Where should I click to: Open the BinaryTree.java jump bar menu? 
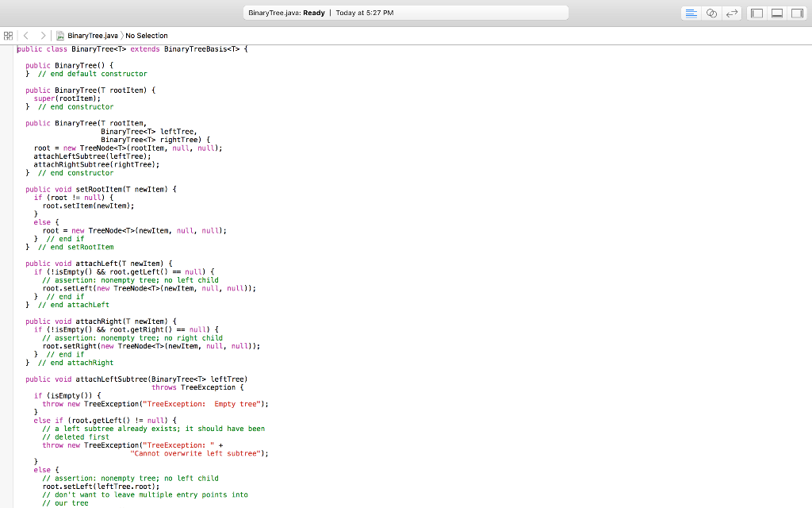coord(93,35)
